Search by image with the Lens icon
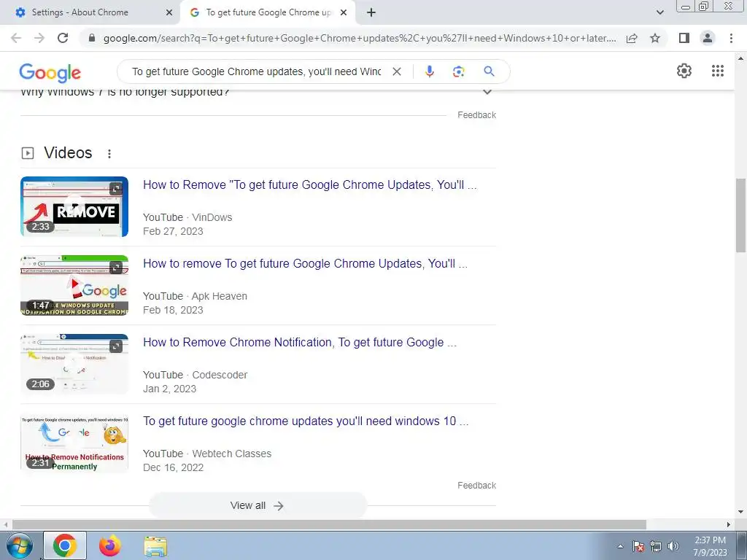 pyautogui.click(x=458, y=71)
